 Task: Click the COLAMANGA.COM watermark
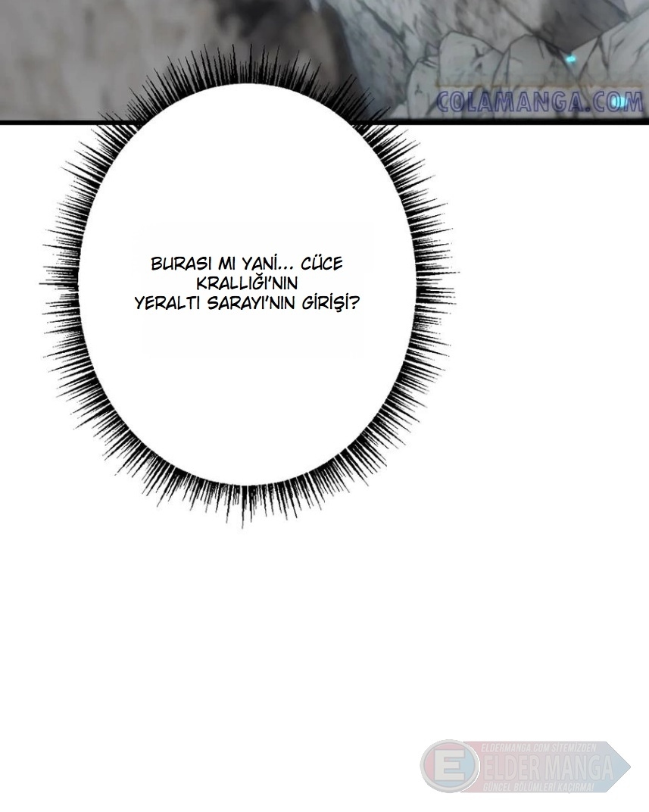[539, 103]
